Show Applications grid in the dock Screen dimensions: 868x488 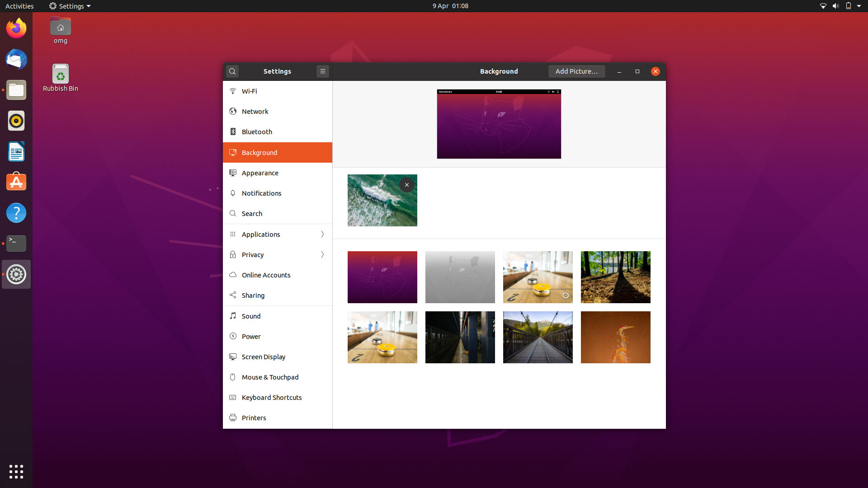16,471
